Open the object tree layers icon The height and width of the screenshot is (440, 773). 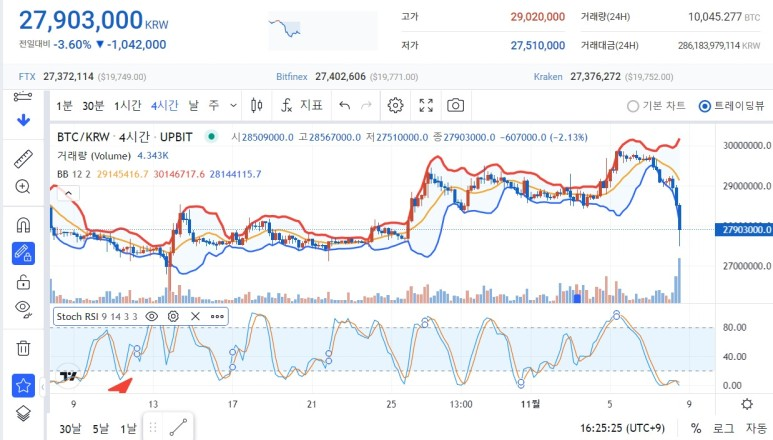point(23,413)
